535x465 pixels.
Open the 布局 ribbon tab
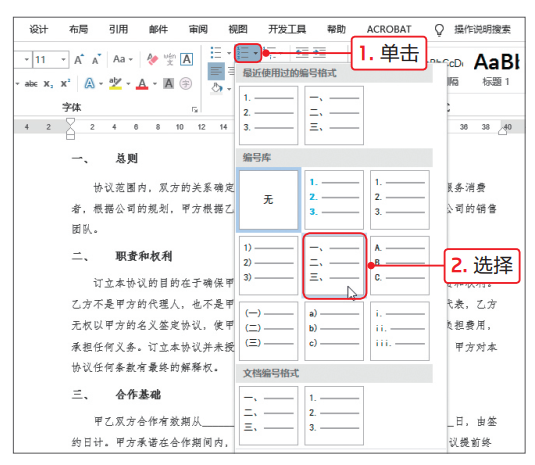(x=78, y=30)
